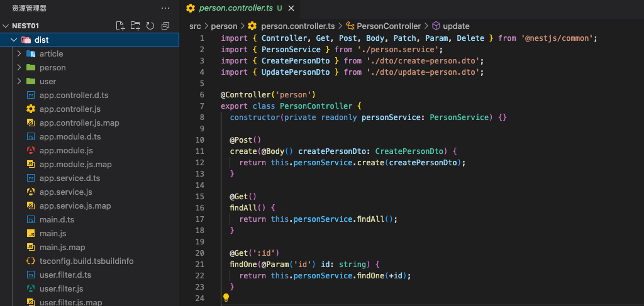Screen dimensions: 644x306
Task: Click the @Get(':id') decorator on line 20
Action: click(x=255, y=253)
